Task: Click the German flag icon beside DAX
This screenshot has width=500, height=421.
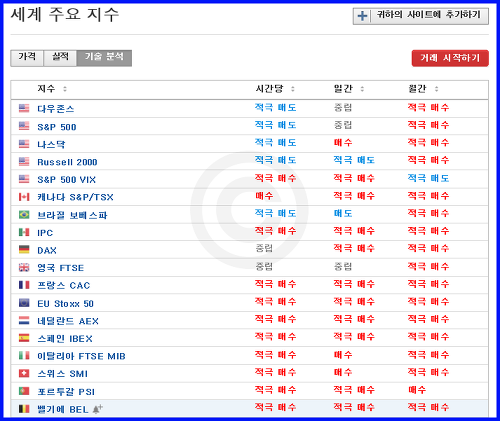Action: (x=24, y=250)
